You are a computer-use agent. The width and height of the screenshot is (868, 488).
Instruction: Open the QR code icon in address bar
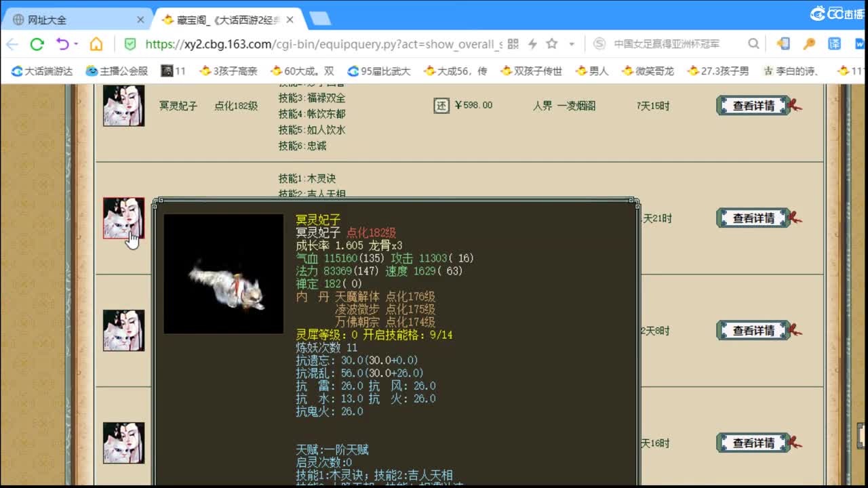[x=513, y=44]
